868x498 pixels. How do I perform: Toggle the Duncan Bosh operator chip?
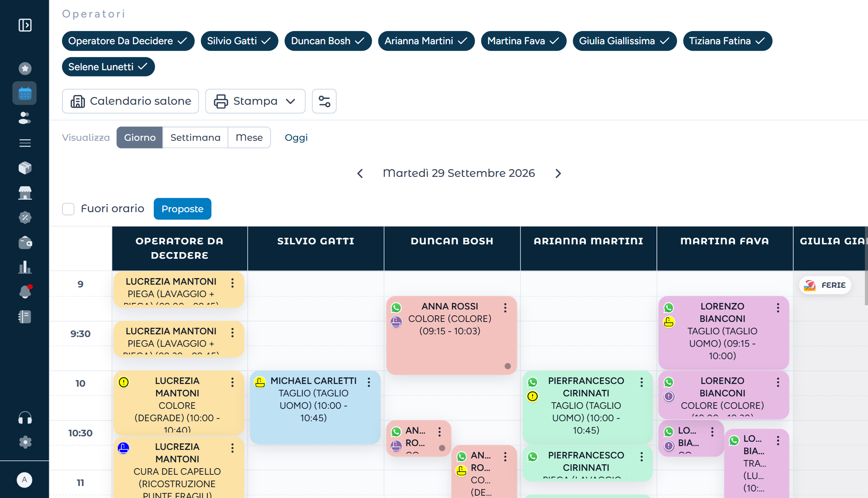tap(328, 41)
